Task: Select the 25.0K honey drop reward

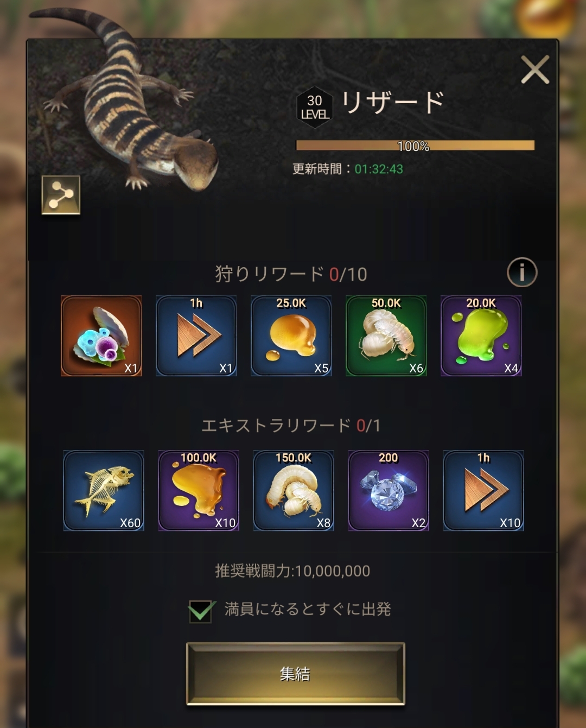Action: pyautogui.click(x=291, y=336)
